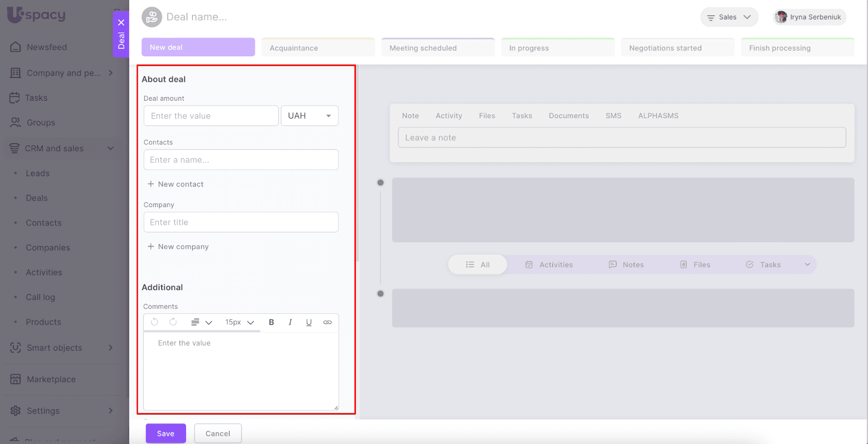This screenshot has width=868, height=444.
Task: Filter timeline by Notes
Action: pos(626,265)
